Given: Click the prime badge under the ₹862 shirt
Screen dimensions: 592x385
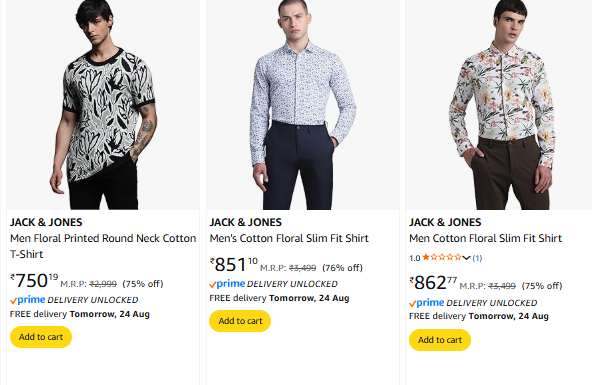Looking at the screenshot, I should (427, 303).
